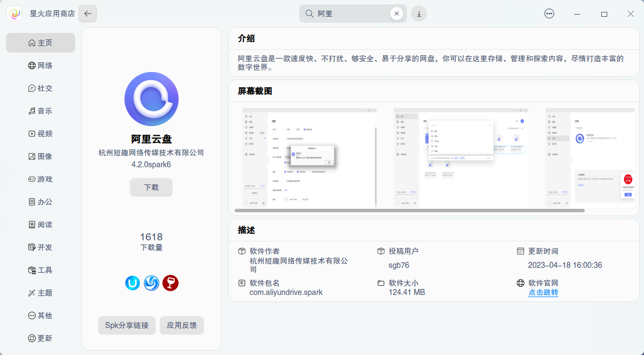
Task: Click the Deepin platform badge
Action: click(151, 282)
